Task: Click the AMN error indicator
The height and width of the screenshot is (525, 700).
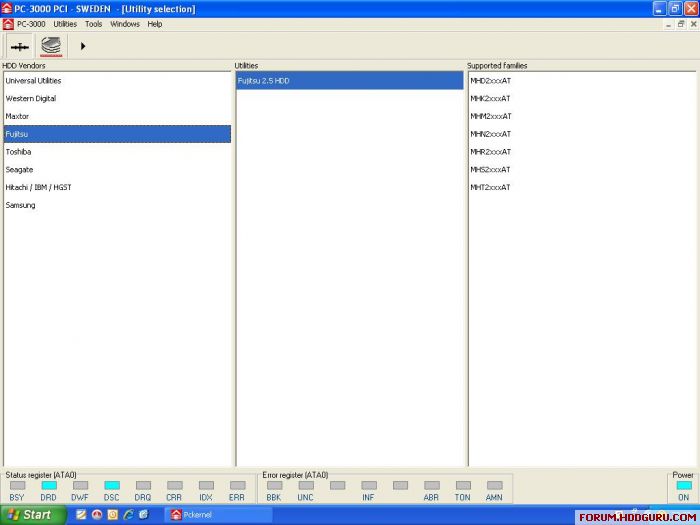Action: point(495,485)
